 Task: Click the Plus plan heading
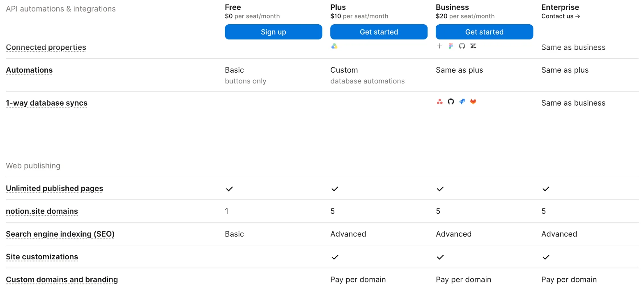point(338,7)
